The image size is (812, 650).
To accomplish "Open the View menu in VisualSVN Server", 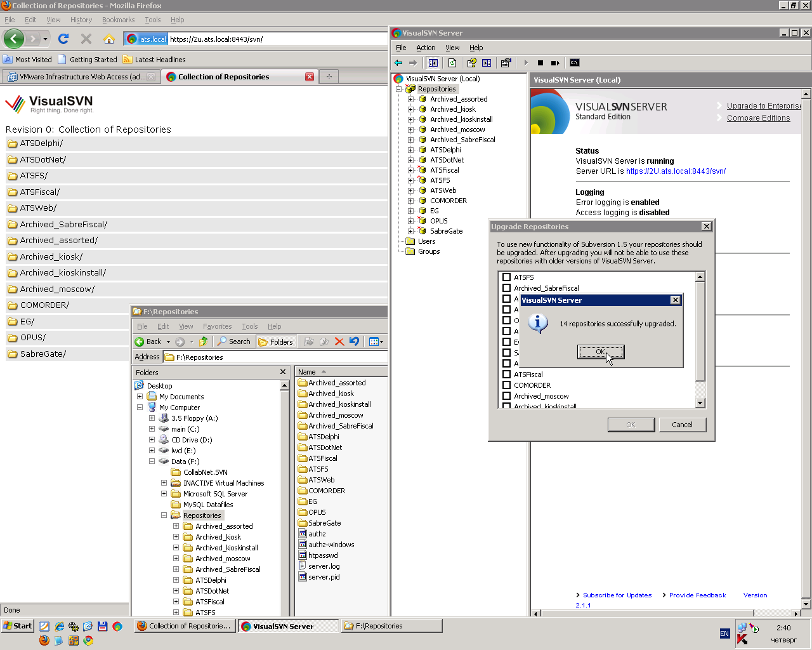I will 452,48.
